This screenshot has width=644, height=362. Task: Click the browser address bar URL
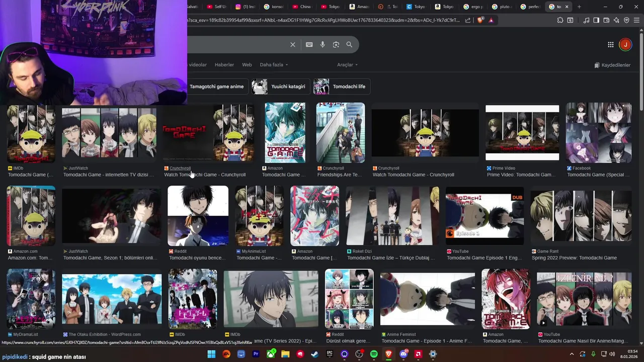click(x=323, y=20)
